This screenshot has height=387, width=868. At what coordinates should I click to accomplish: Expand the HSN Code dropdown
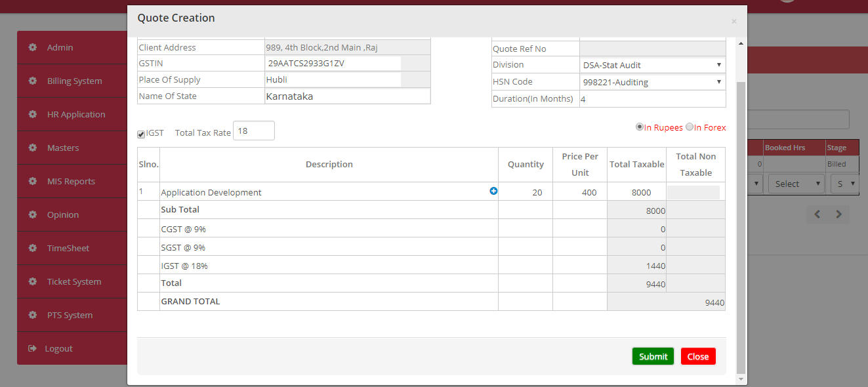pos(652,82)
